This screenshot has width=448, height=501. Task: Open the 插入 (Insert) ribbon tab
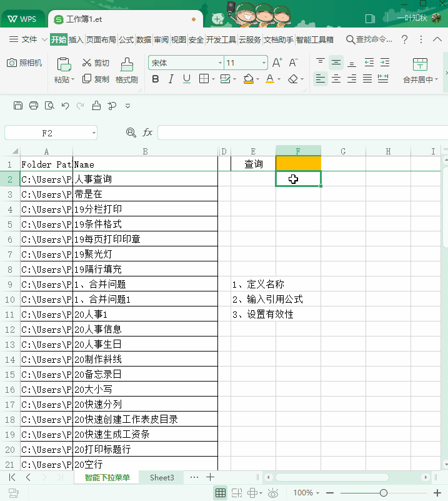click(76, 39)
